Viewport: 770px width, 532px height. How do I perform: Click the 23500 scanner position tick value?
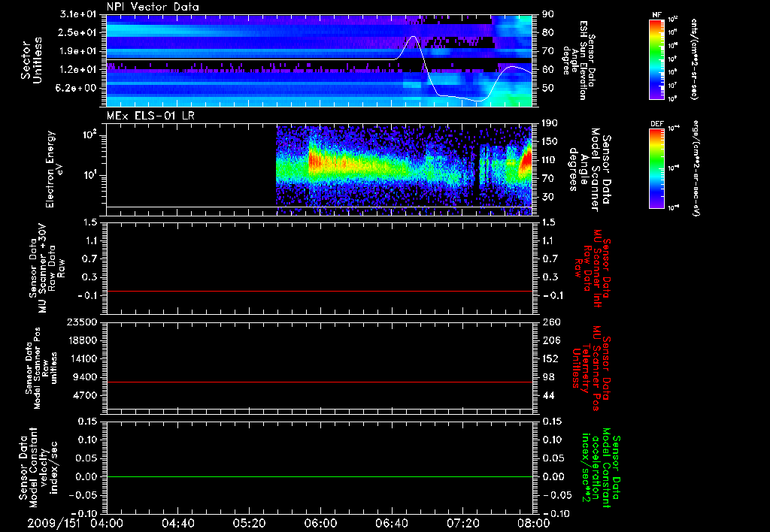82,322
